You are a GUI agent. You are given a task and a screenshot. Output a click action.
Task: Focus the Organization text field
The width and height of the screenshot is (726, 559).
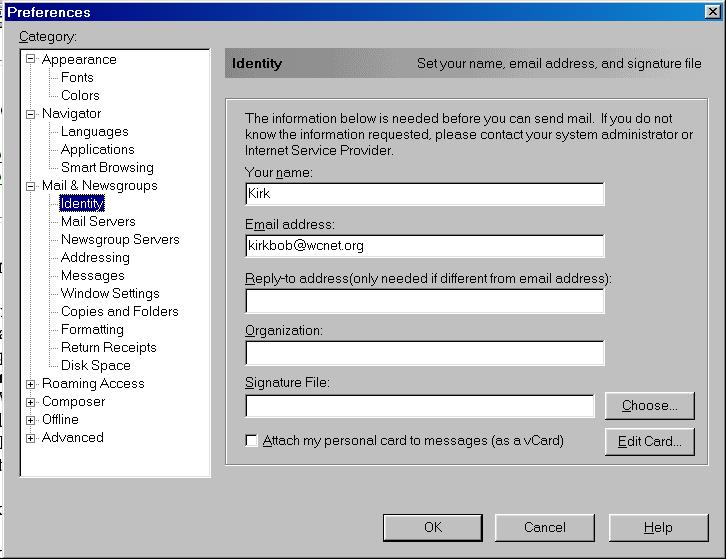424,353
